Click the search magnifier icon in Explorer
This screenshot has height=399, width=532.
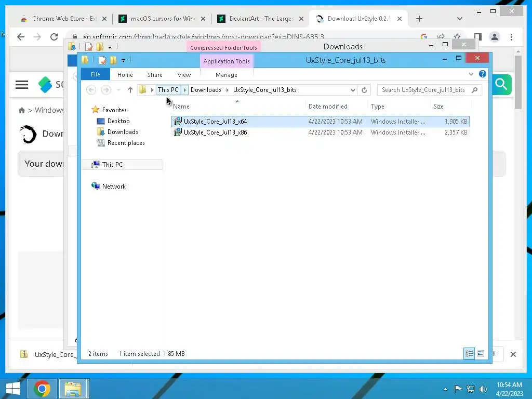click(475, 90)
